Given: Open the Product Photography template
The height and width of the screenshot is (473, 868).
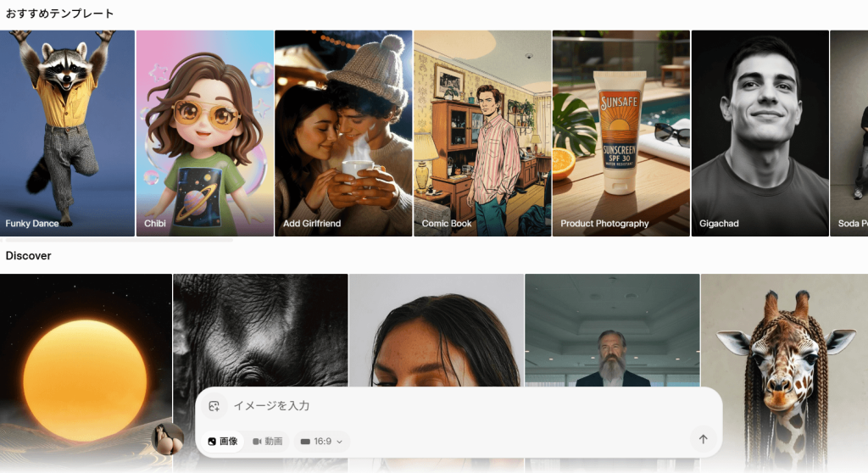Looking at the screenshot, I should 620,133.
